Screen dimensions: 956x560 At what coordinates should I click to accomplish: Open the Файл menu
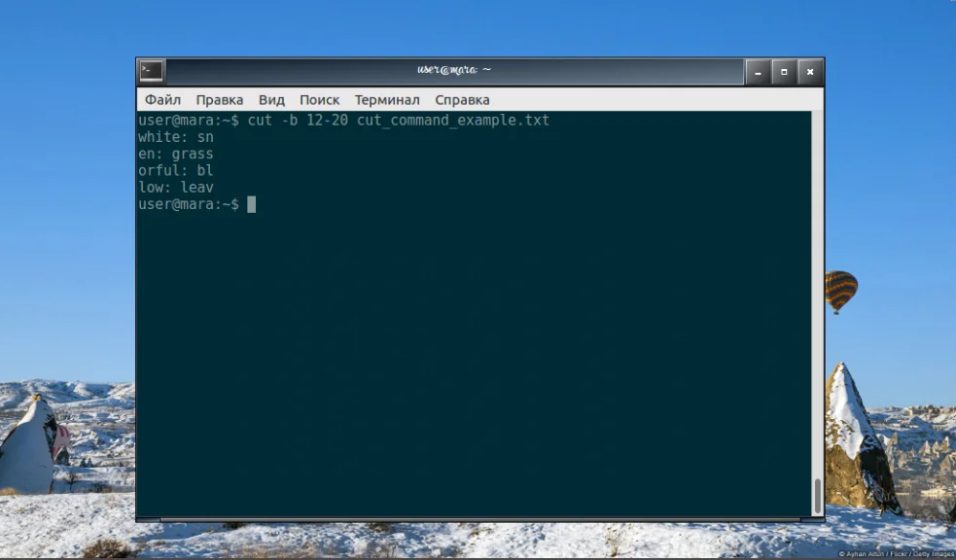pyautogui.click(x=162, y=100)
